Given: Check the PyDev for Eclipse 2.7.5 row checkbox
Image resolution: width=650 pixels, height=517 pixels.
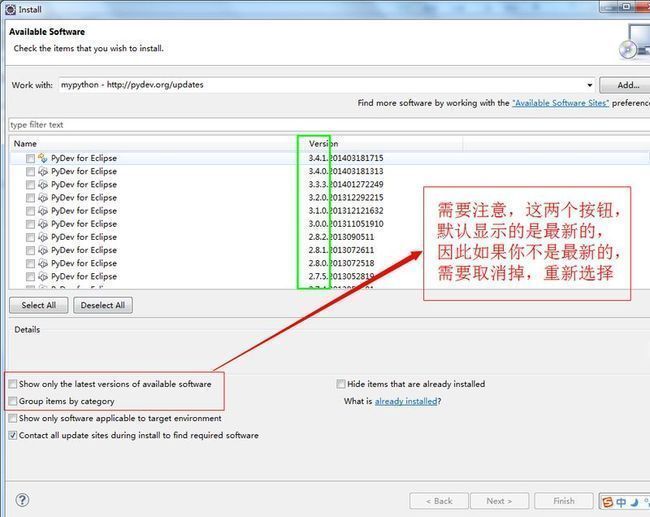Looking at the screenshot, I should pos(30,277).
